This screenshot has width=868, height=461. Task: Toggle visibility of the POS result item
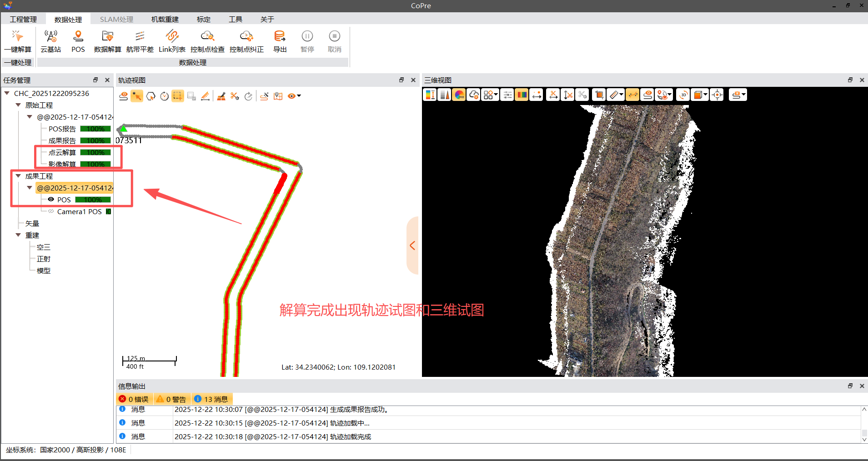coord(51,200)
